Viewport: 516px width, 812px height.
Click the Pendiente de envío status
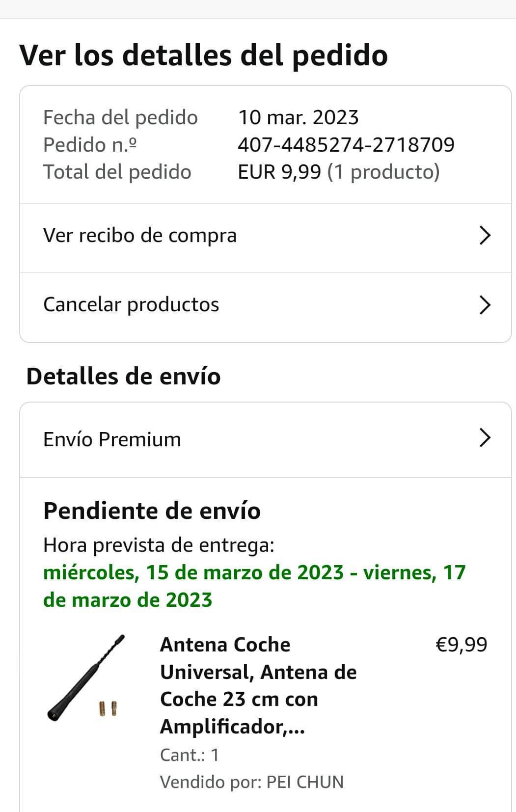point(152,511)
